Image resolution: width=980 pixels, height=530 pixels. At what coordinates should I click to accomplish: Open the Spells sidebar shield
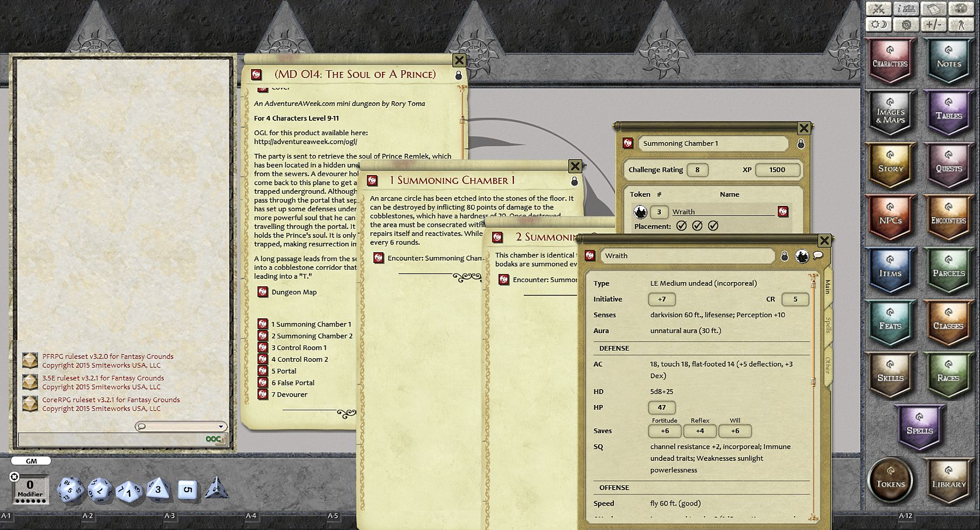coord(919,427)
